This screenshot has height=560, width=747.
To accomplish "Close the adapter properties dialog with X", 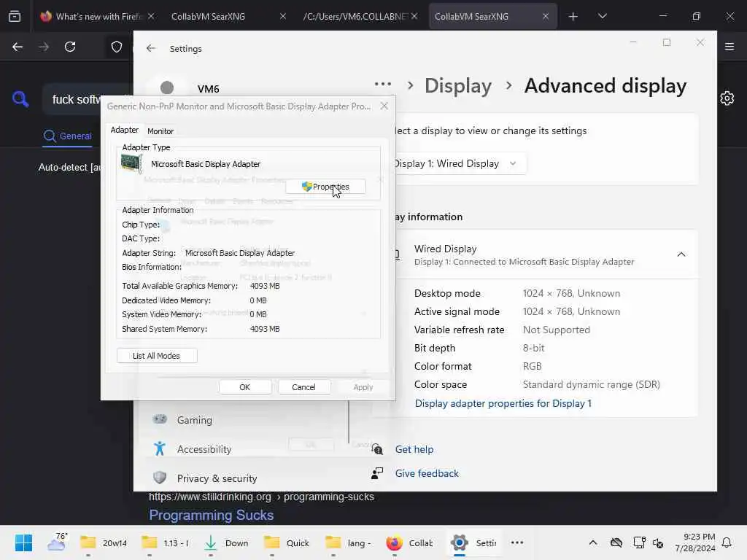I will (x=384, y=106).
